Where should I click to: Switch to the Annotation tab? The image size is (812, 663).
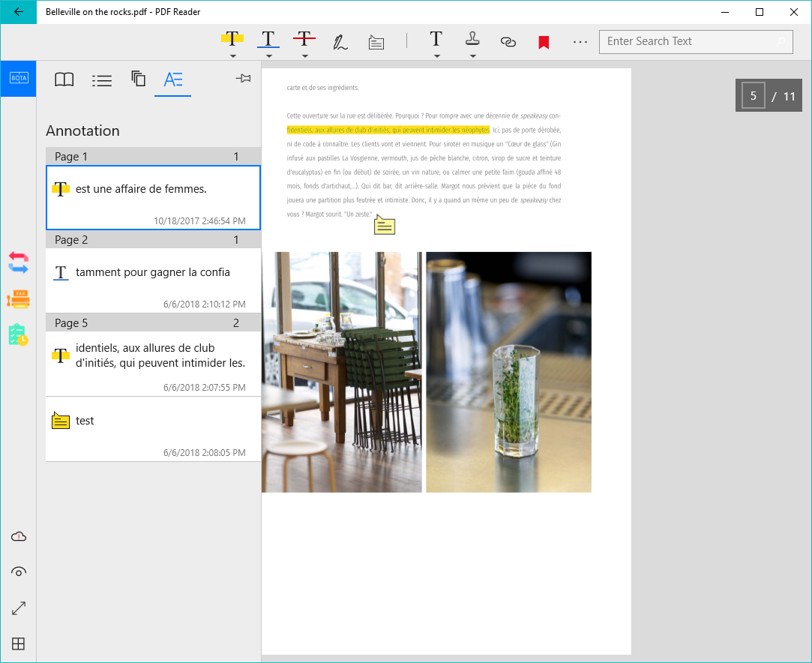(173, 79)
